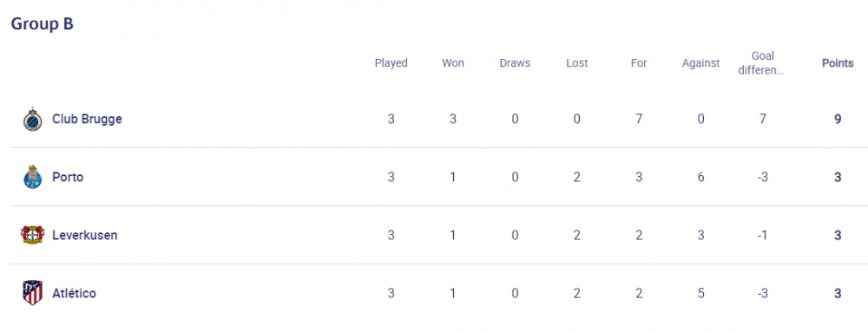
Task: Click the For column header
Action: 639,63
